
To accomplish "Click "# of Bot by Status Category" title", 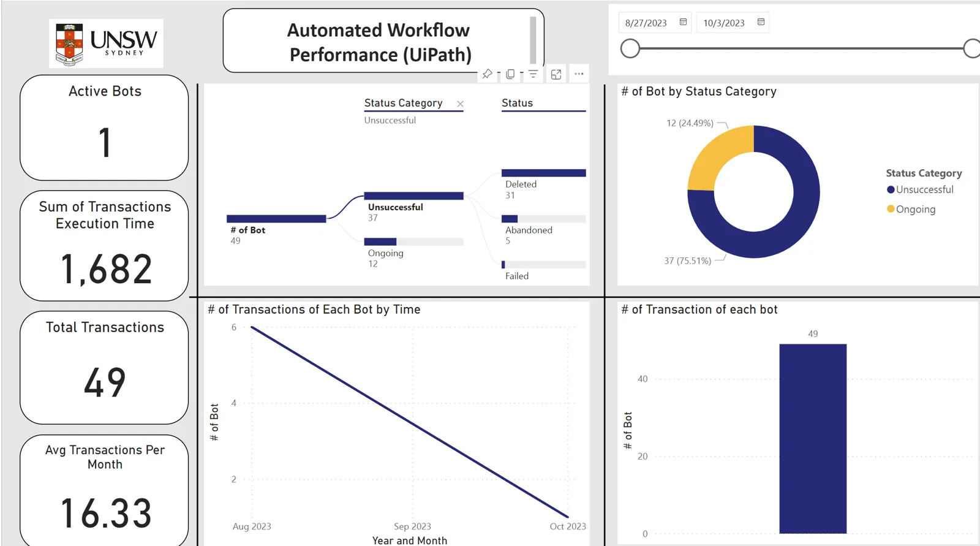I will tap(699, 91).
